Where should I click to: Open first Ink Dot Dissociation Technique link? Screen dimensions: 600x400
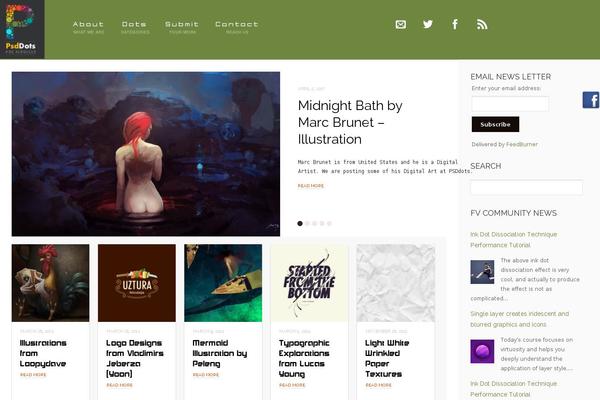click(514, 240)
